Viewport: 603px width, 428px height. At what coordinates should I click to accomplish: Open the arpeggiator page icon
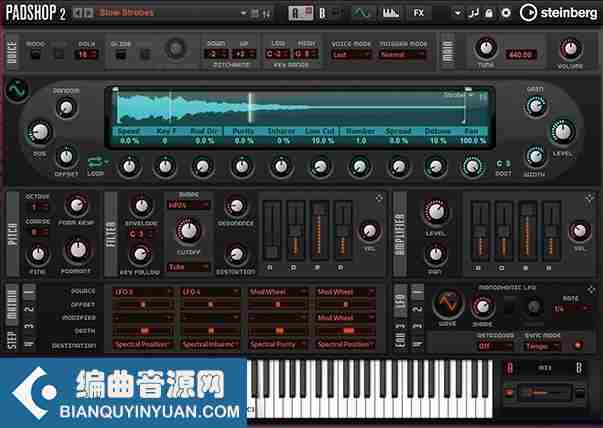390,13
